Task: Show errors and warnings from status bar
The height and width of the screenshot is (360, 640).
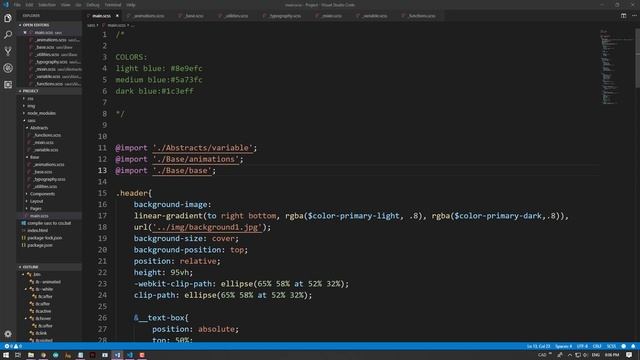Action: (13, 346)
